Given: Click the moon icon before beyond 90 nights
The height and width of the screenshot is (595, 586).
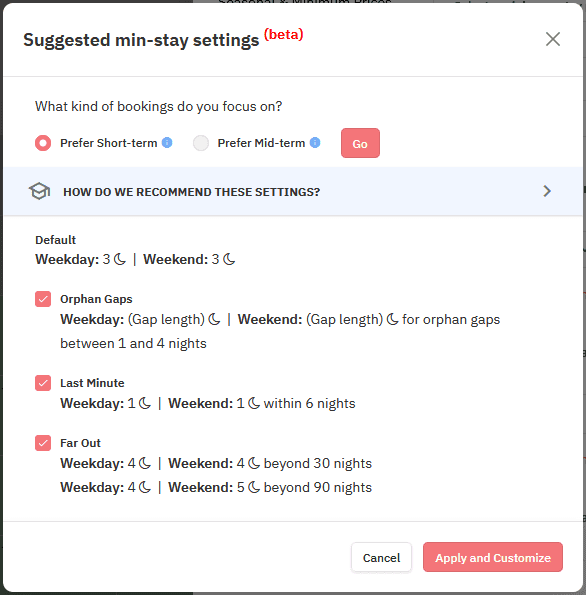Looking at the screenshot, I should [254, 487].
